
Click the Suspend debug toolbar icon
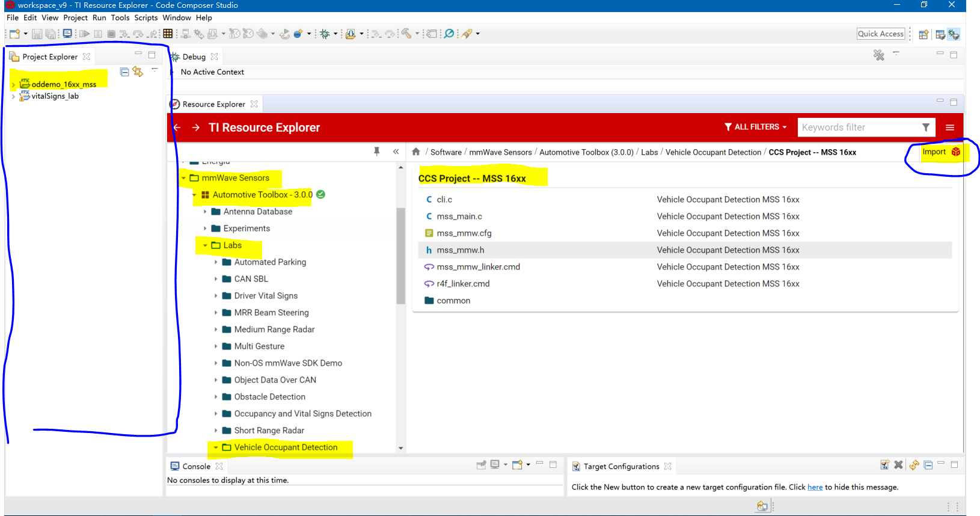coord(98,34)
